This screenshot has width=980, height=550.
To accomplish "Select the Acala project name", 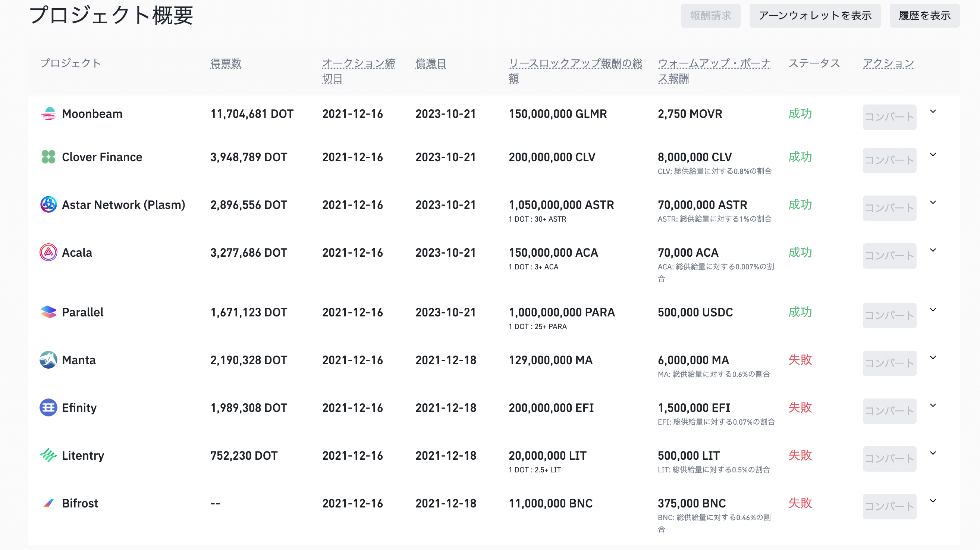I will click(77, 252).
